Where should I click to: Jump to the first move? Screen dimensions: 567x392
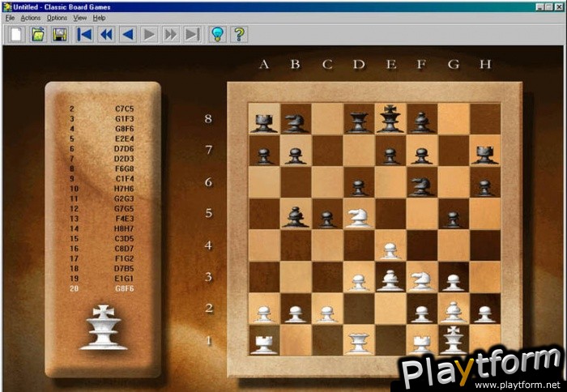click(84, 34)
